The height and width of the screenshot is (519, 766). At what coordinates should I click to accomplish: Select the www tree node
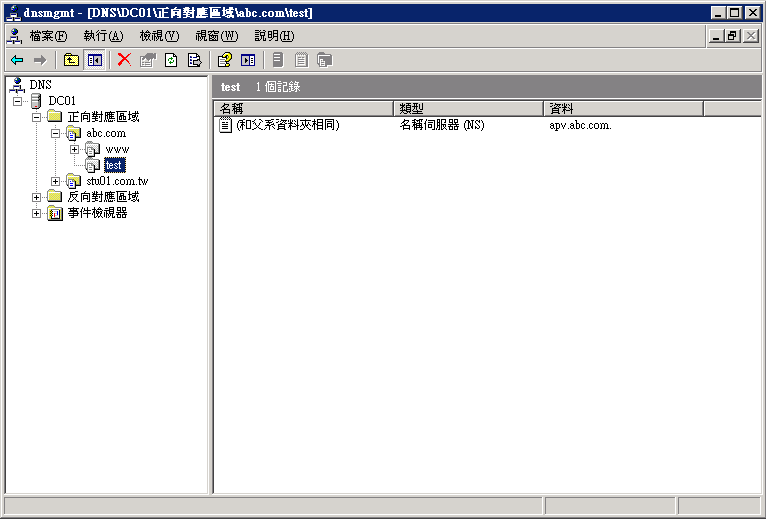click(117, 149)
